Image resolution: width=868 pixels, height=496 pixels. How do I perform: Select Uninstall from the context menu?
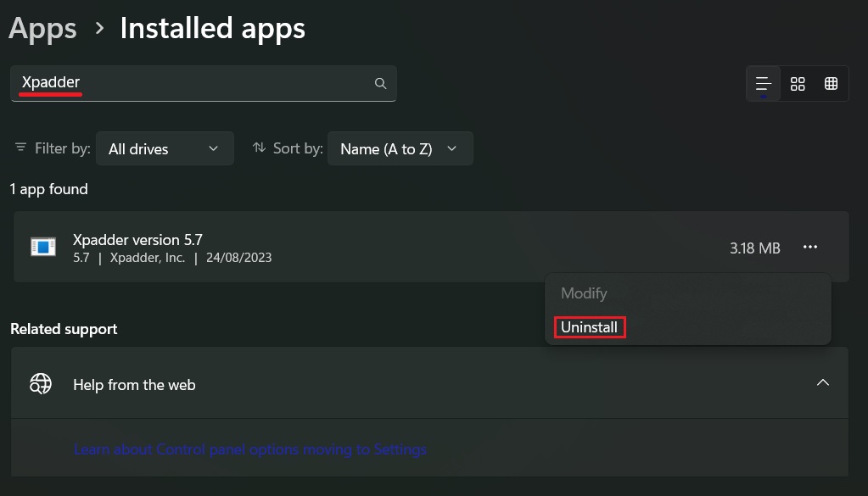tap(588, 327)
